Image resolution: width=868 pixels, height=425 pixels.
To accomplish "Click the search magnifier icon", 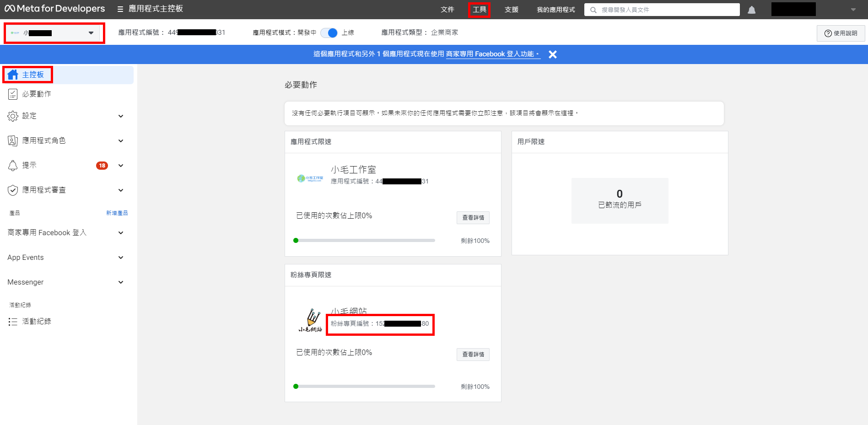I will click(x=593, y=10).
